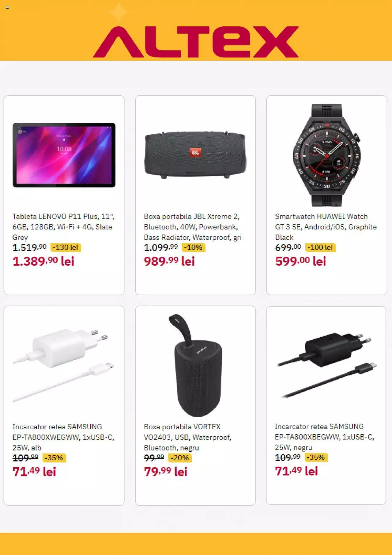Open the black Samsung charger image
392x555 pixels.
coord(326,365)
